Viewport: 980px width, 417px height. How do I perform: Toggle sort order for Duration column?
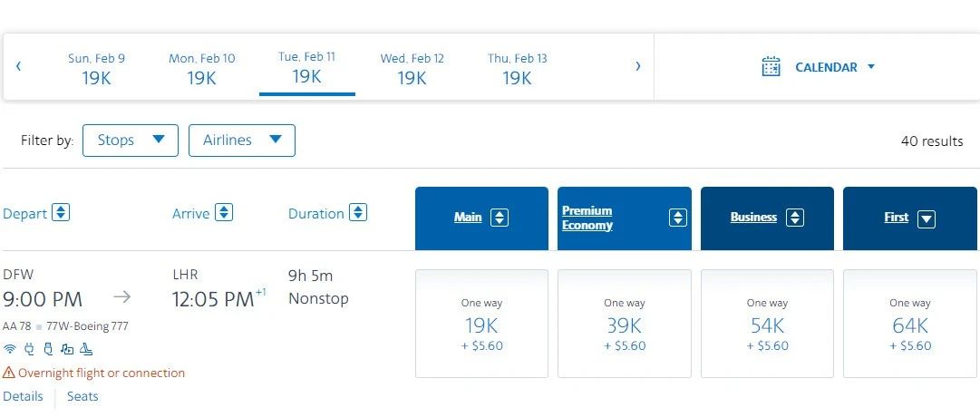point(358,213)
